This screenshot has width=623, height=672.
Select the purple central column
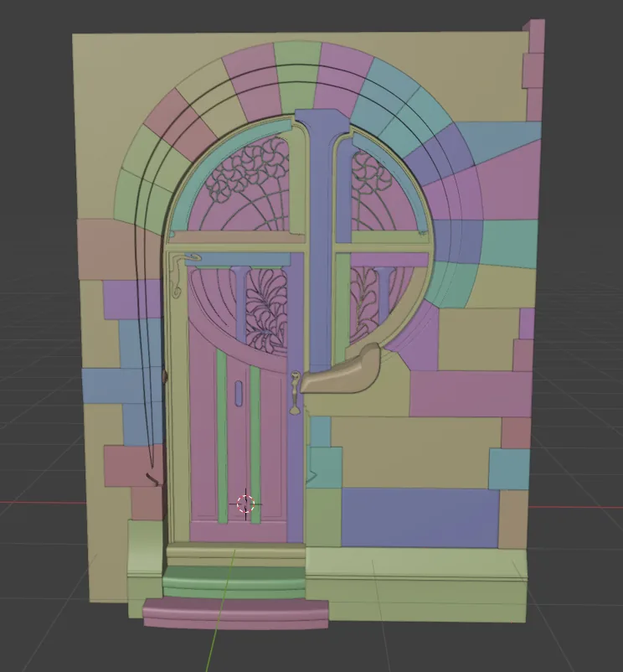pos(322,240)
